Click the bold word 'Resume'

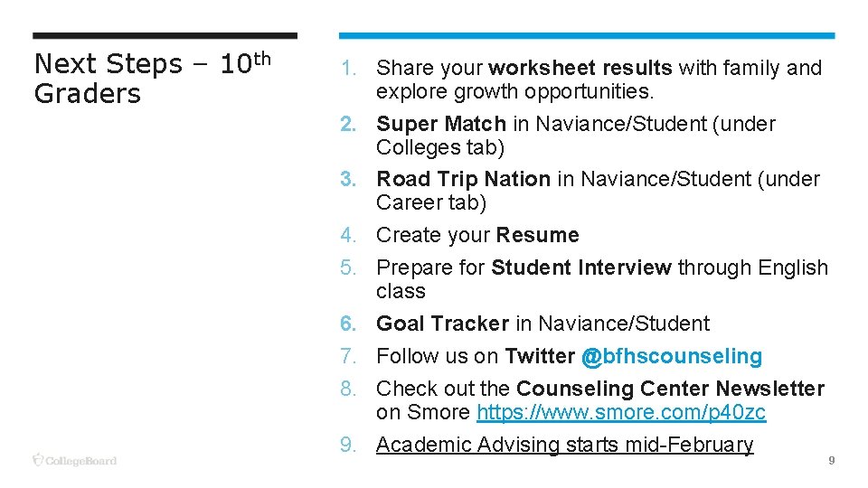pos(537,235)
